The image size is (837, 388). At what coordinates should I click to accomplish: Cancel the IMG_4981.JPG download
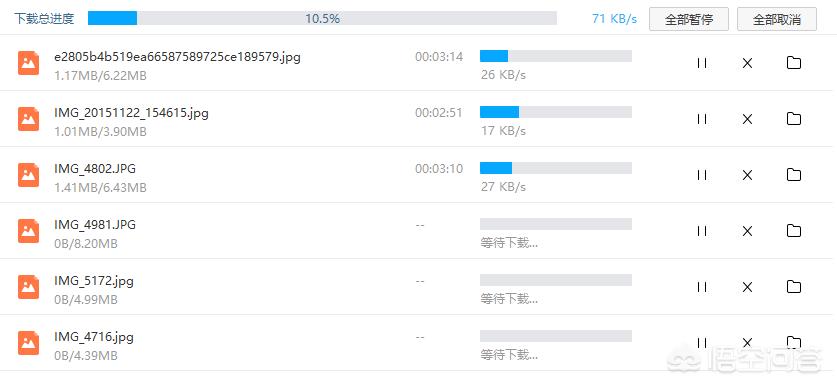747,231
